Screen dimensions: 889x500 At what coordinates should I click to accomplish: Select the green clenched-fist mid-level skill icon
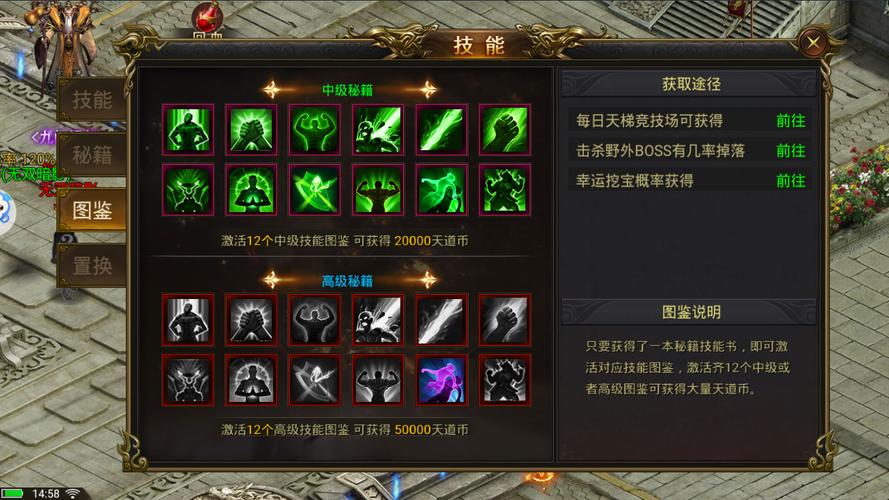point(505,130)
